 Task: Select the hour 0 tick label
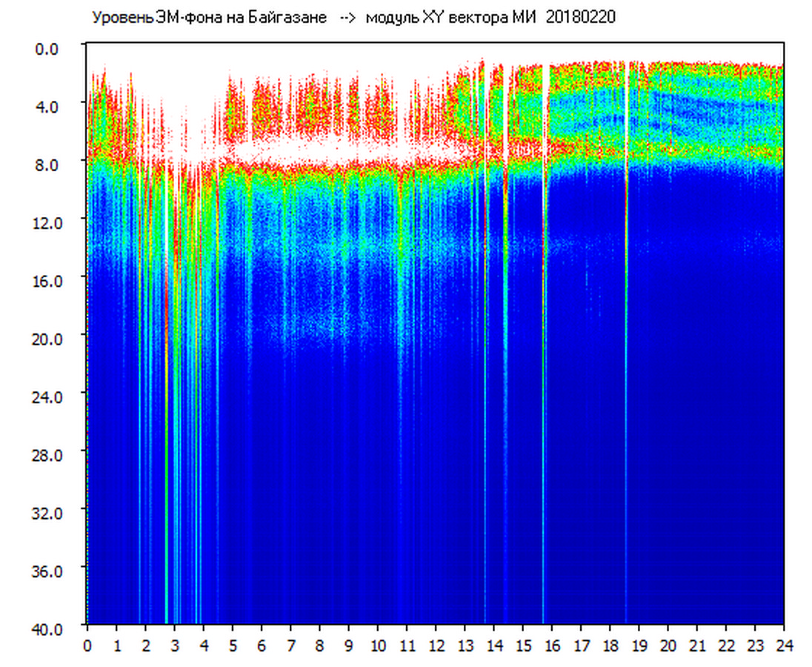(87, 645)
